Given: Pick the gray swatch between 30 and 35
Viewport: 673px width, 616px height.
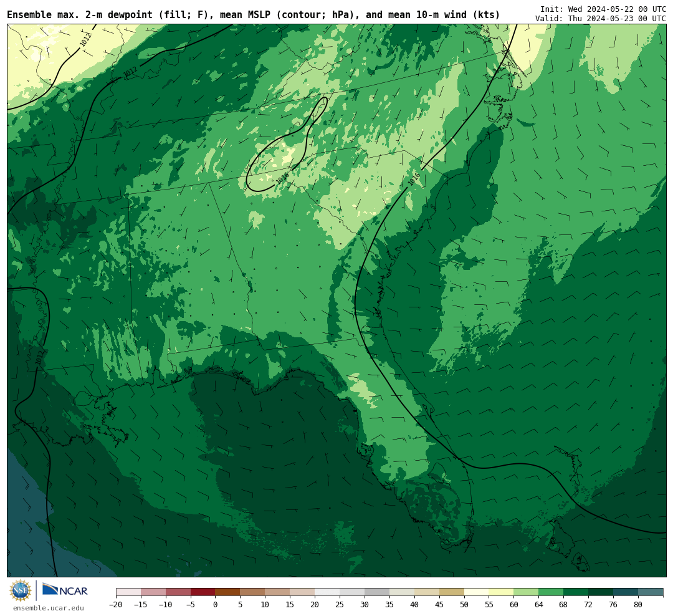Looking at the screenshot, I should [x=377, y=592].
